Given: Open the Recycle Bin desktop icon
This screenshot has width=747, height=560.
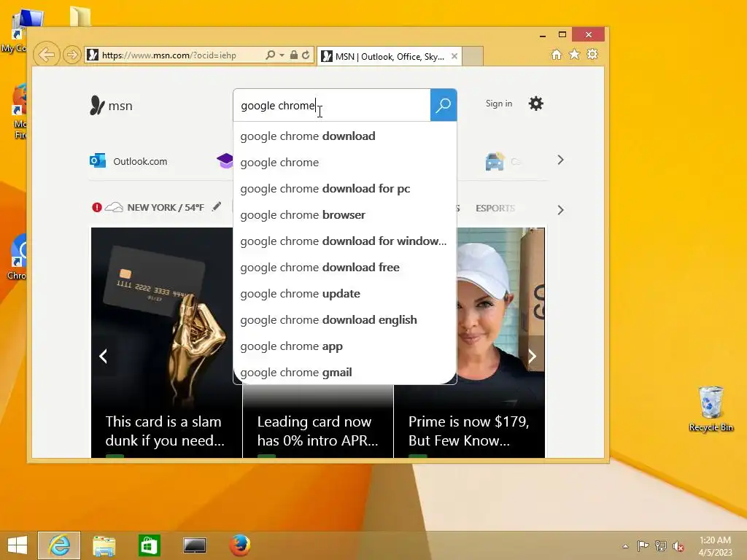Looking at the screenshot, I should tap(711, 409).
